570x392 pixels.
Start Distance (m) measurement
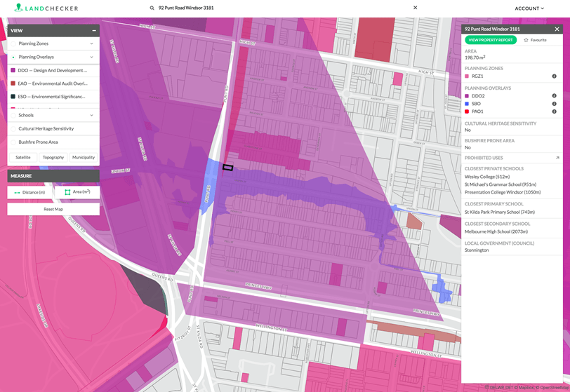29,192
